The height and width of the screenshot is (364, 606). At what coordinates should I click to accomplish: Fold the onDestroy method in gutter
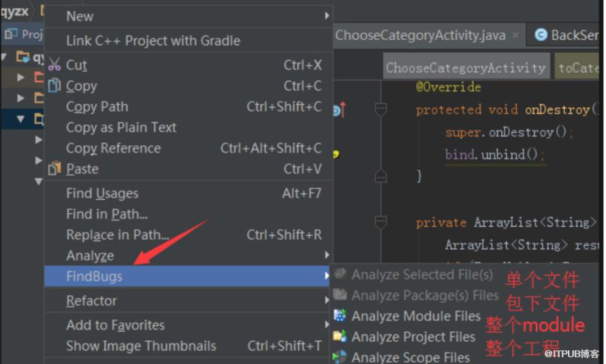[381, 110]
